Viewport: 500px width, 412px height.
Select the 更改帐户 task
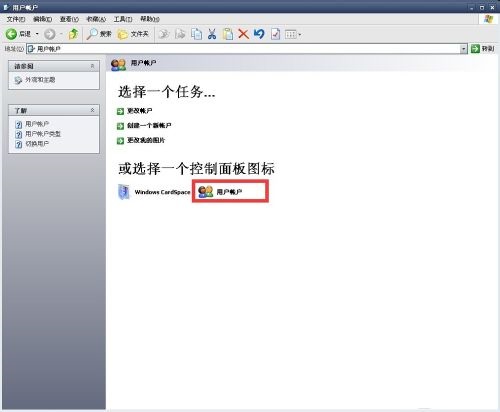[140, 111]
